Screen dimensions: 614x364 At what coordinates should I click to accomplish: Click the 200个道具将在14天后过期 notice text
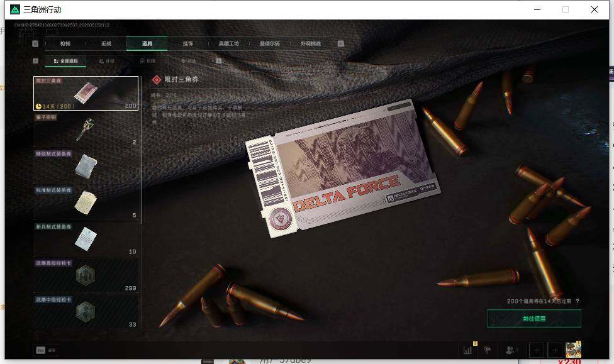pyautogui.click(x=539, y=301)
